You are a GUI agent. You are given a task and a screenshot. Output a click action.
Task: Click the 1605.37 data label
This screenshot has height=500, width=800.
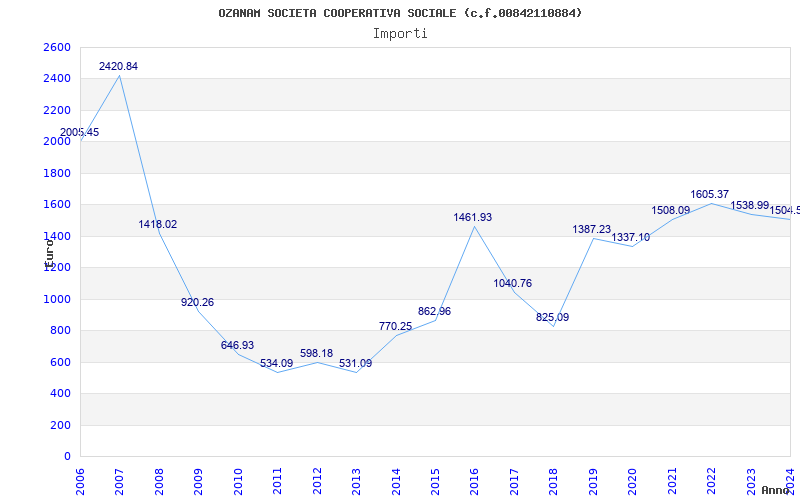(710, 194)
